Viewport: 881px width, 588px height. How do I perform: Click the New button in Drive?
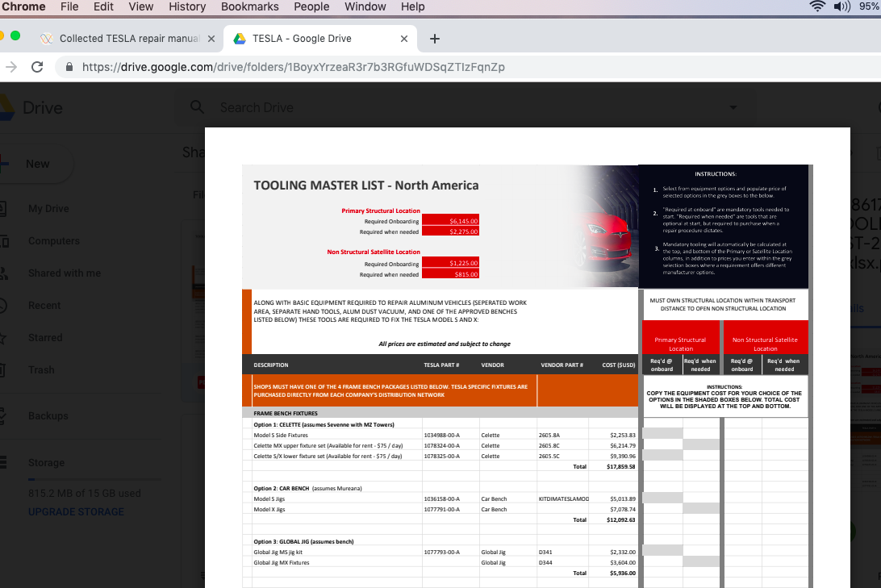(x=36, y=164)
